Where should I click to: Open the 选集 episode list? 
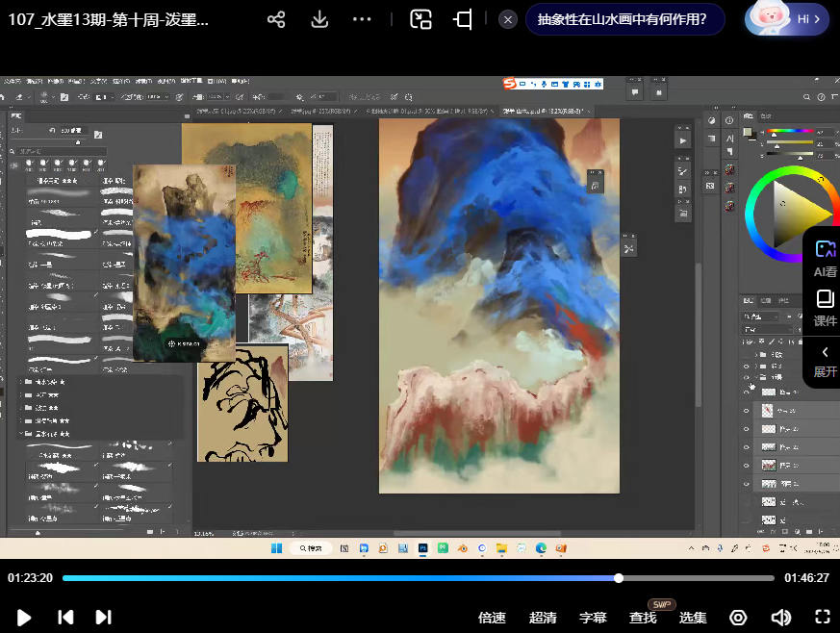(x=693, y=618)
